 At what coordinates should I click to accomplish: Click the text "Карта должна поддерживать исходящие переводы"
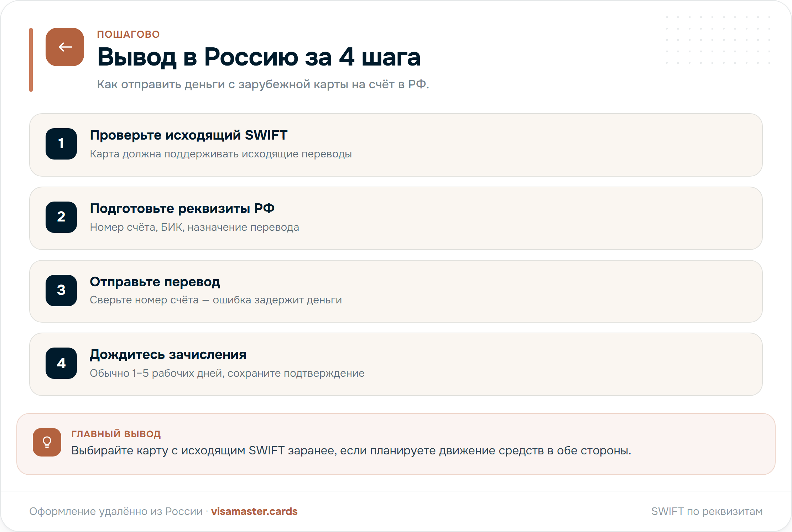click(x=221, y=154)
